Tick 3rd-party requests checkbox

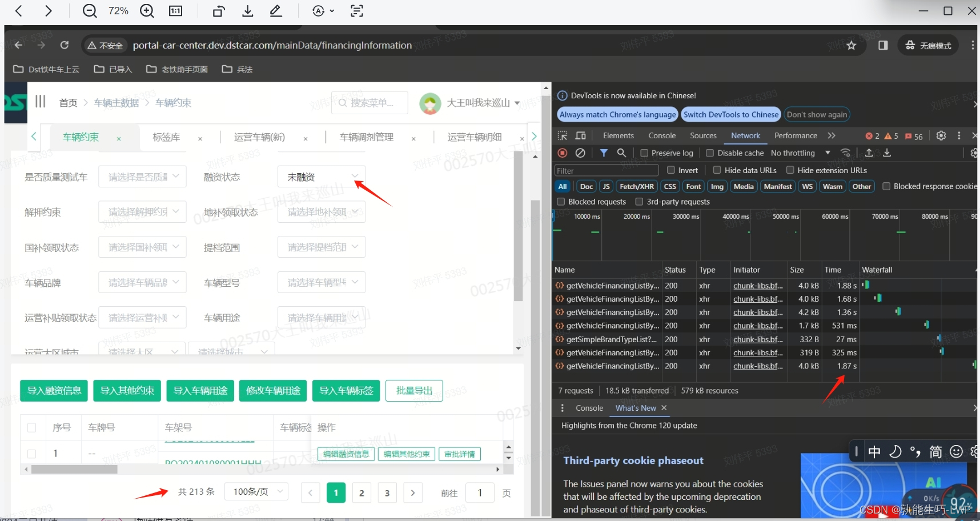639,202
